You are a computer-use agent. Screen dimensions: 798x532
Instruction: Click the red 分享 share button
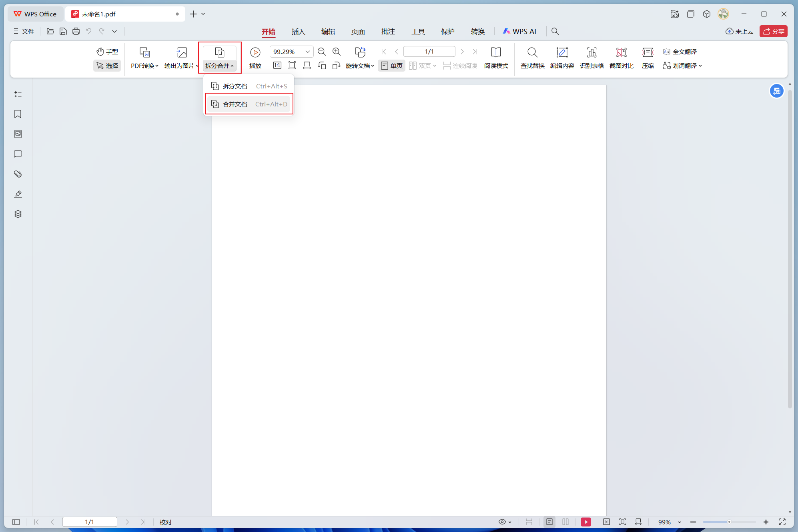coord(773,31)
